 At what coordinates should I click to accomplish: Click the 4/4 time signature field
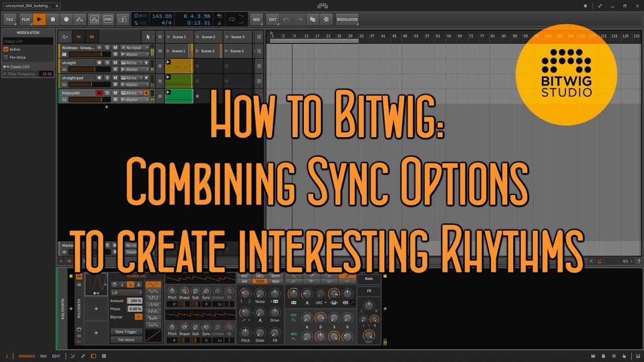167,23
